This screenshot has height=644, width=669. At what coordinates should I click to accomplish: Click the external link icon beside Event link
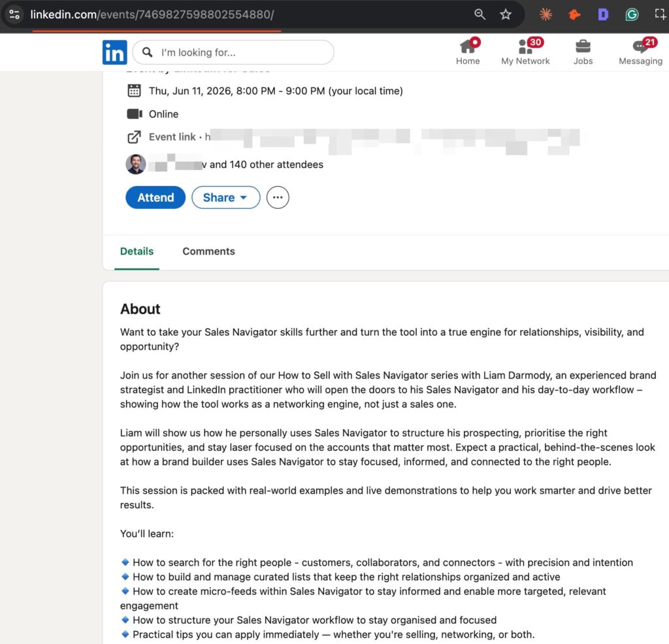pos(134,137)
